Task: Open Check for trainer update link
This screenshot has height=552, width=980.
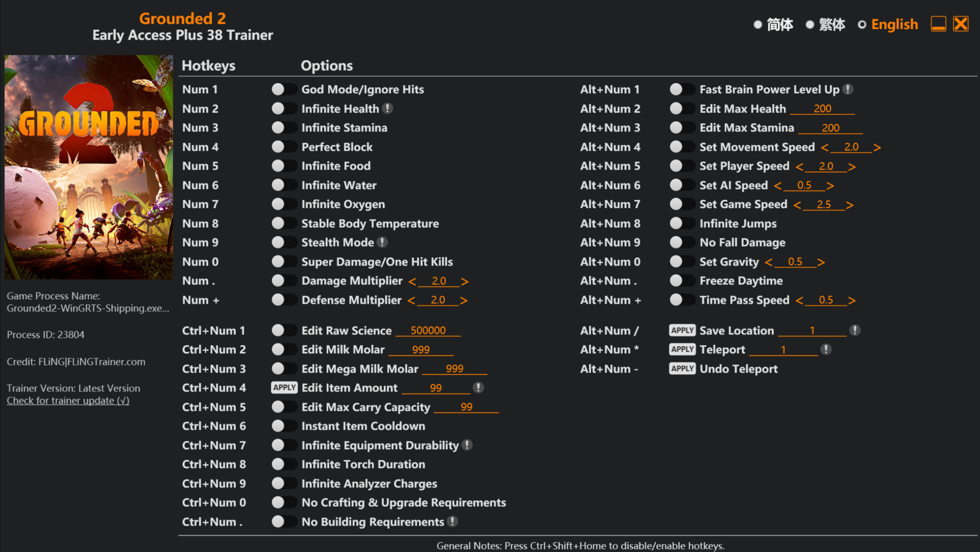Action: pos(68,400)
